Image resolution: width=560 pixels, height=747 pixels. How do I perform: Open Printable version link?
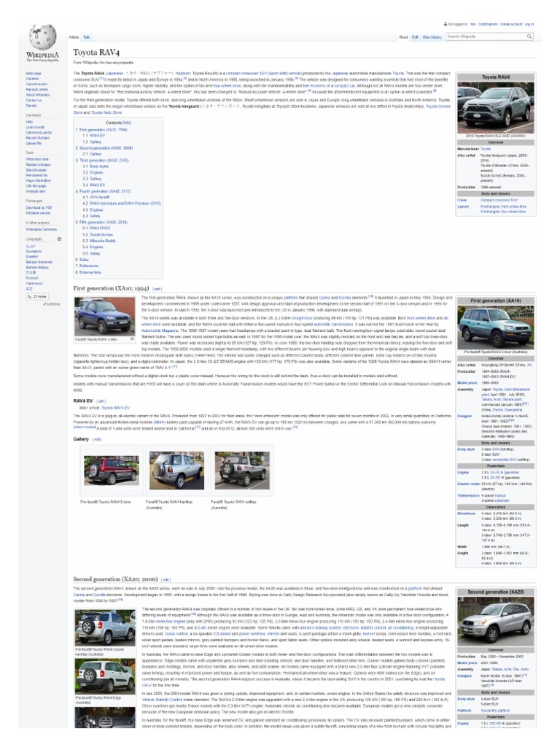[x=38, y=214]
